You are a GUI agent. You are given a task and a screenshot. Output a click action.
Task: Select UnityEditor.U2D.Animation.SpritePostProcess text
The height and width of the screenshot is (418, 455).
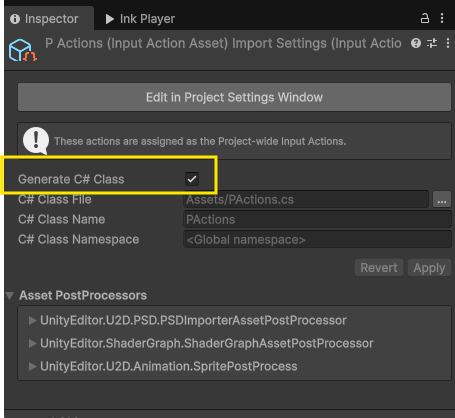point(169,366)
